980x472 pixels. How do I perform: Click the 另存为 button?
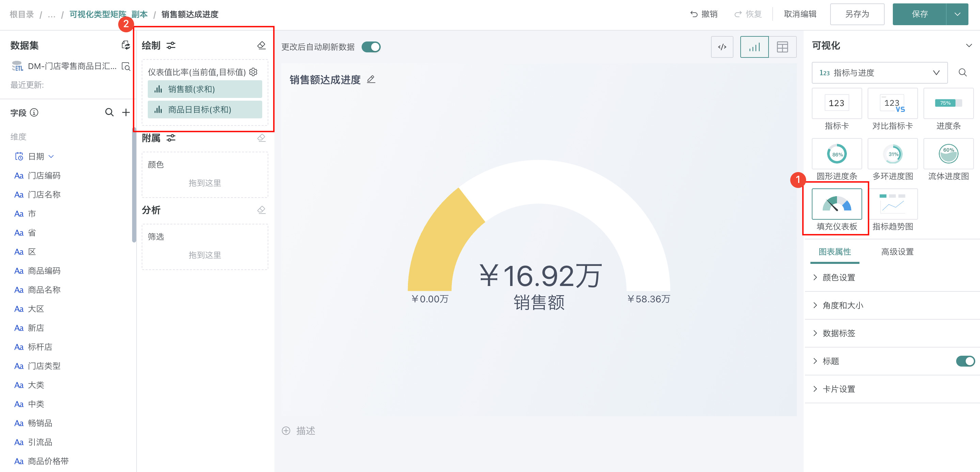tap(857, 14)
